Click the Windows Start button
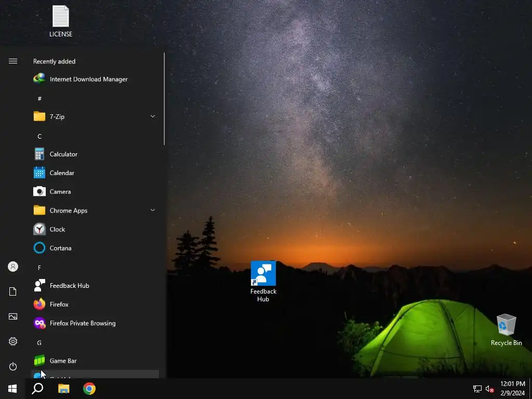Viewport: 532px width, 399px height. pos(12,389)
